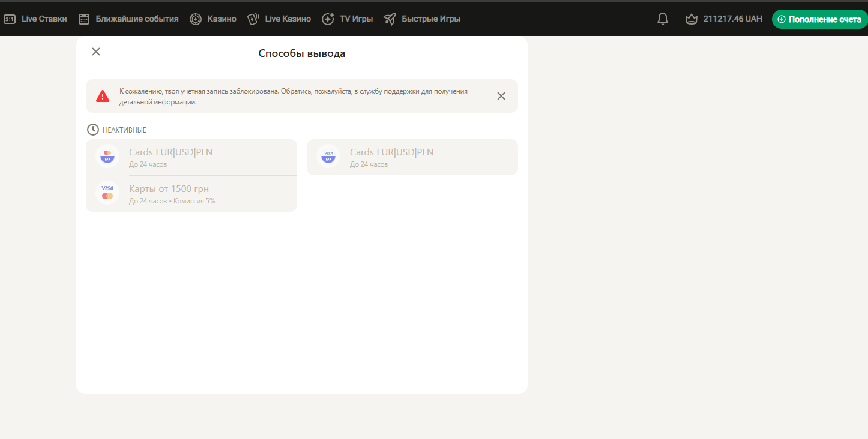Dismiss the blocked account alert
This screenshot has height=439, width=868.
[x=501, y=96]
